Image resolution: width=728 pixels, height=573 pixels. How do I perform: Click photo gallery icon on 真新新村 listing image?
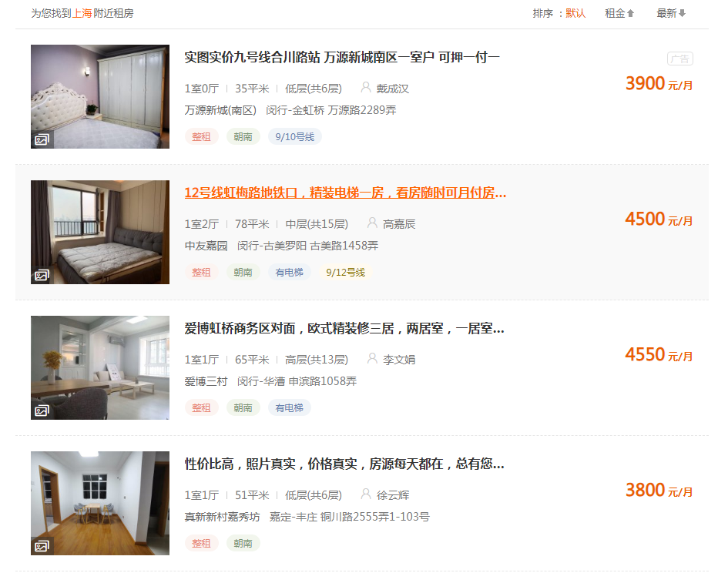point(42,546)
